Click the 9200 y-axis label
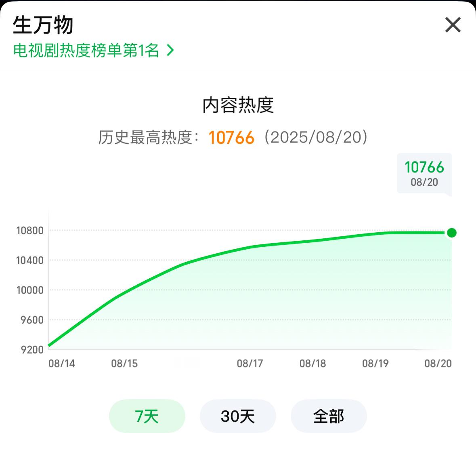476x454 pixels. [x=32, y=350]
